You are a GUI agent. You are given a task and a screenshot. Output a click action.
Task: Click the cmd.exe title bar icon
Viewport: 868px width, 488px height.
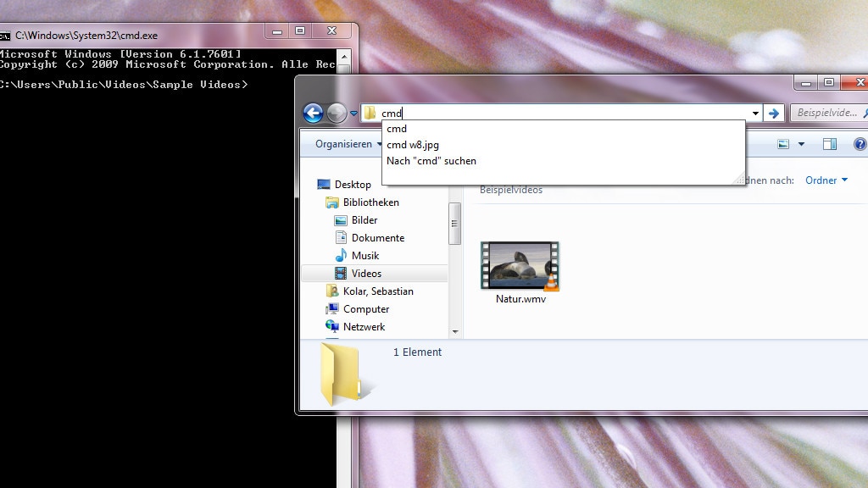pos(5,36)
